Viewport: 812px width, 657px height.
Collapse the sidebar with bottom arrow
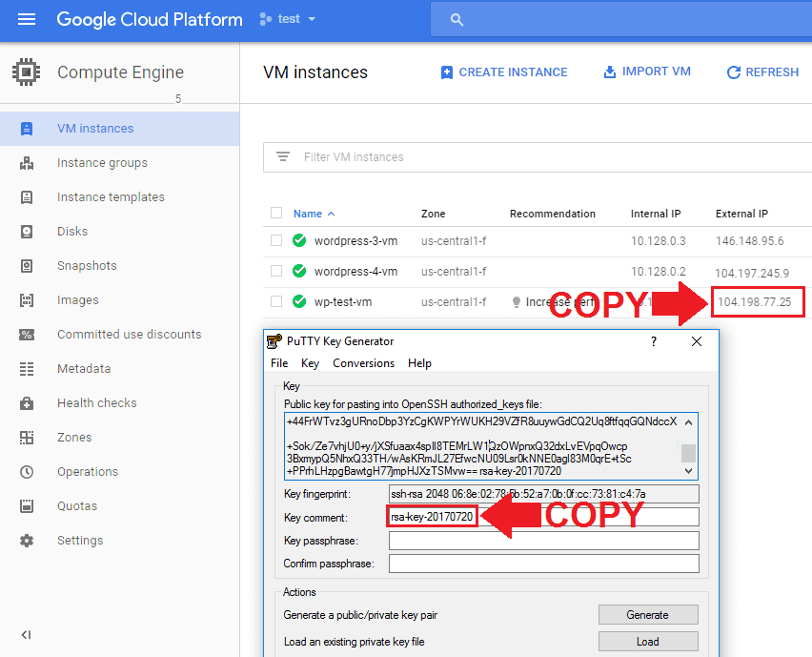coord(26,635)
